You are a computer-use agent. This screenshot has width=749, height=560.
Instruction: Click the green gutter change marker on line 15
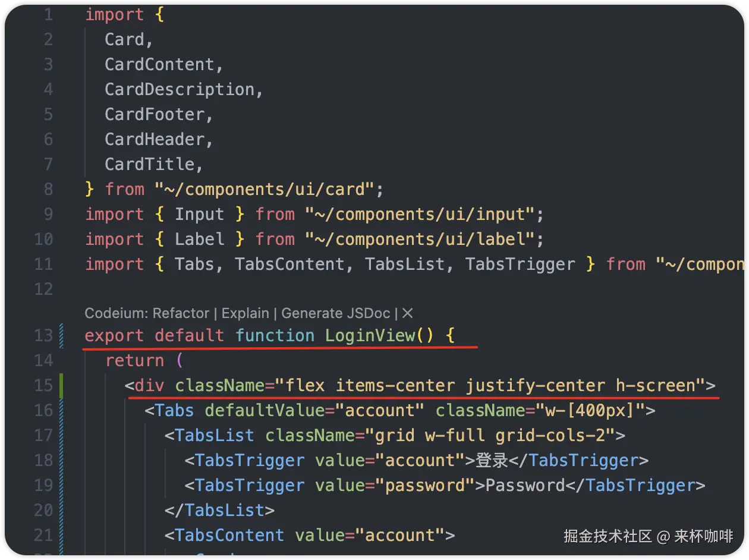[61, 385]
